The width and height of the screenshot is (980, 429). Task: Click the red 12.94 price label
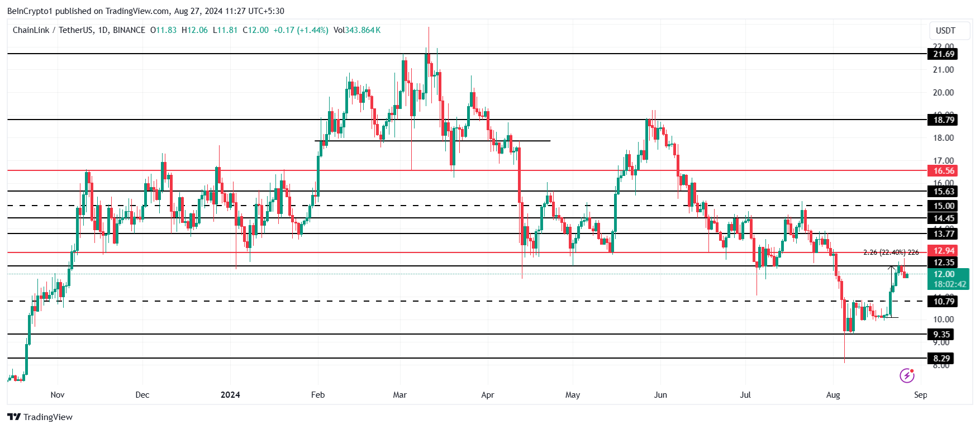point(943,251)
